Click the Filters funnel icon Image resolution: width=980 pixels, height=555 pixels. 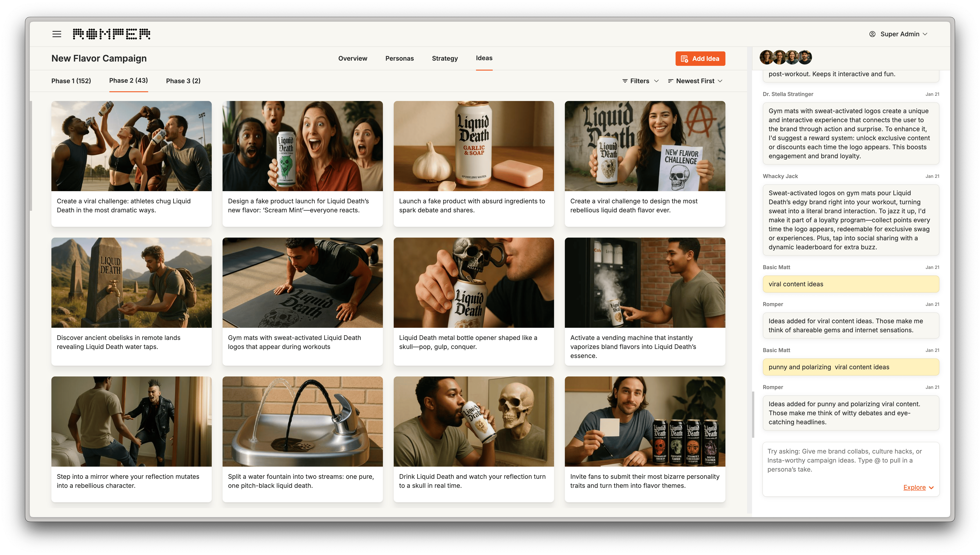coord(625,81)
